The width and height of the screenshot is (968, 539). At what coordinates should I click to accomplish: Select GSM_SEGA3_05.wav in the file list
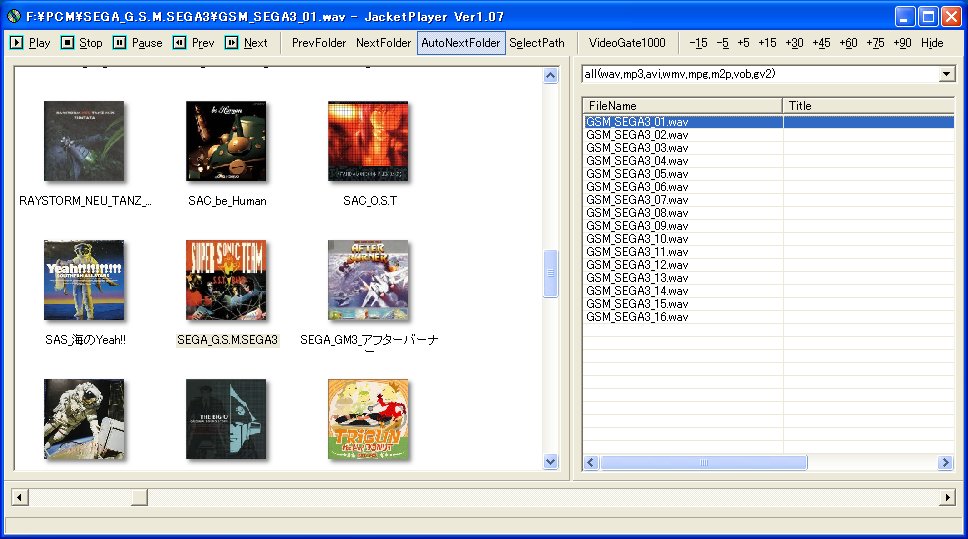coord(637,173)
